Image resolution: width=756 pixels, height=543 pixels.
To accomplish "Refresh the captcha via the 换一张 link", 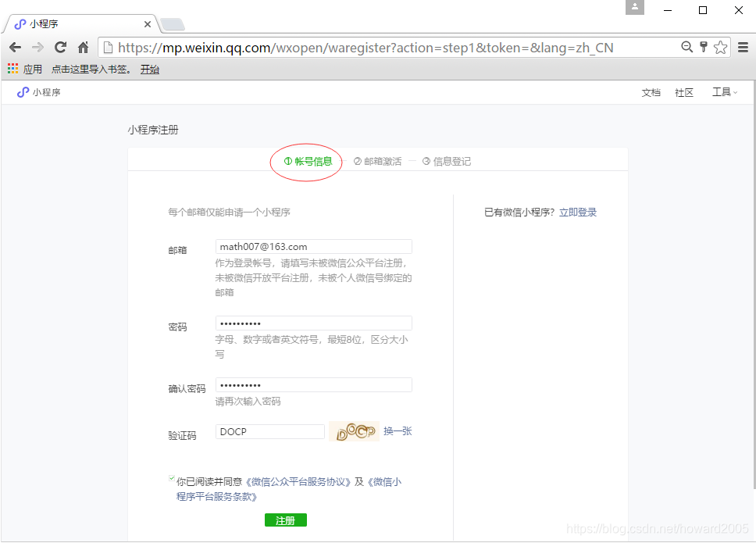I will point(398,431).
